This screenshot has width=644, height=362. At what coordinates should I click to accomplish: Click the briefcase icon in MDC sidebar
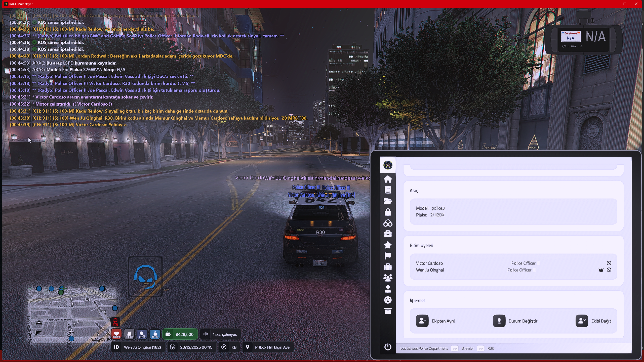(388, 234)
